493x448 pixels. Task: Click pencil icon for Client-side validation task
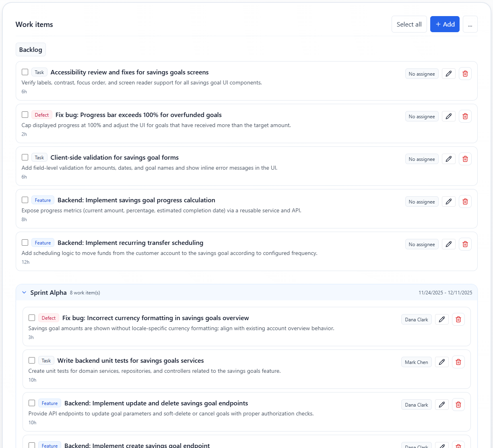(x=448, y=159)
